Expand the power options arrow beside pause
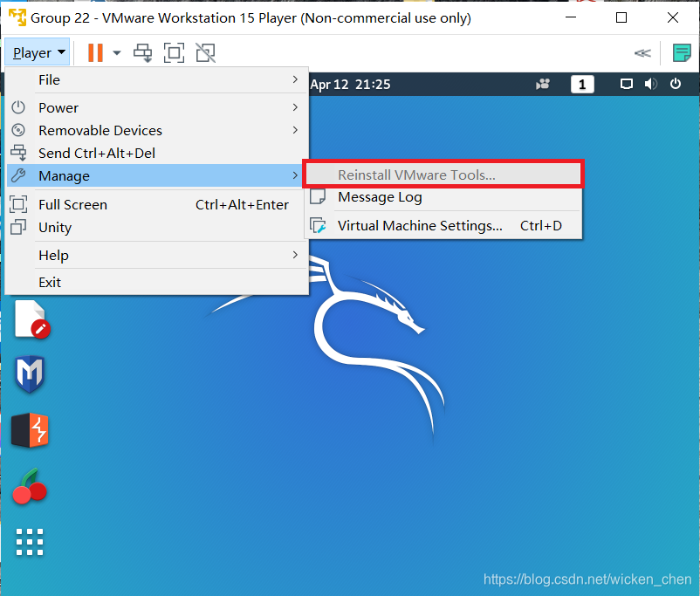 point(117,52)
